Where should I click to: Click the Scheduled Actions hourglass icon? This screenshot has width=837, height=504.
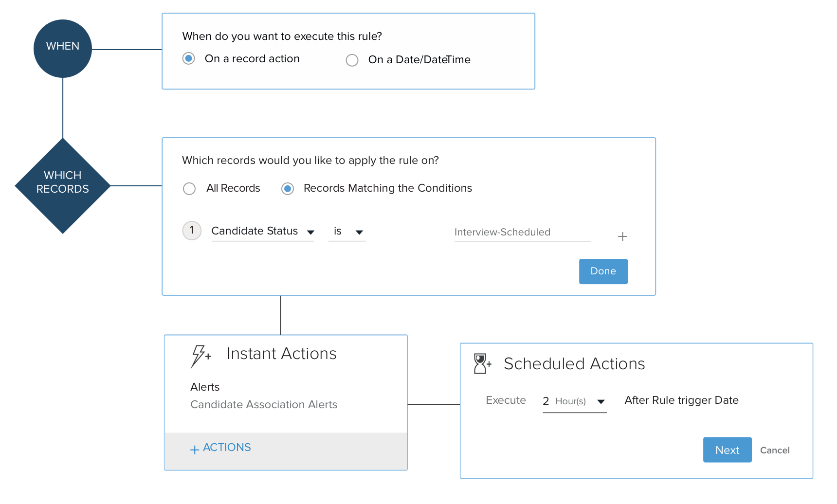click(481, 364)
